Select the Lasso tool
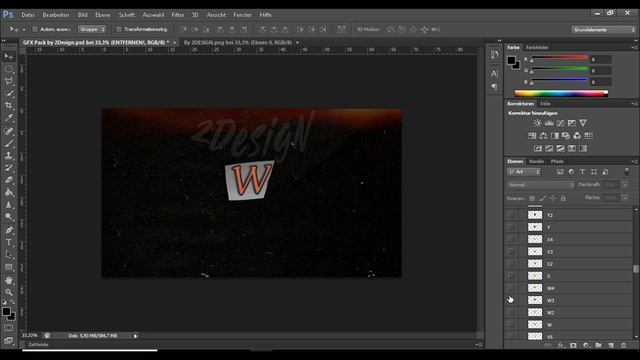This screenshot has height=360, width=640. [x=9, y=81]
